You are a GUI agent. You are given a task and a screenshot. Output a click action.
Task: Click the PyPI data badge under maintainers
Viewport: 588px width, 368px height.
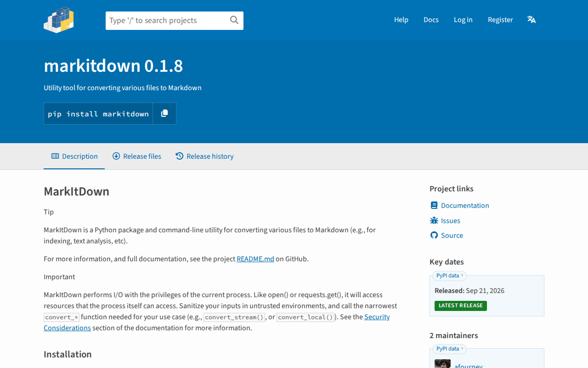point(449,349)
